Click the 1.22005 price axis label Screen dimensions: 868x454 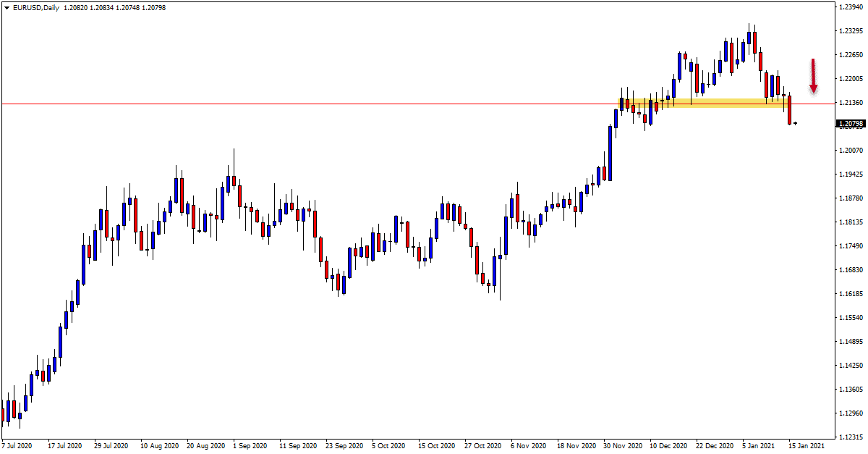coord(851,79)
